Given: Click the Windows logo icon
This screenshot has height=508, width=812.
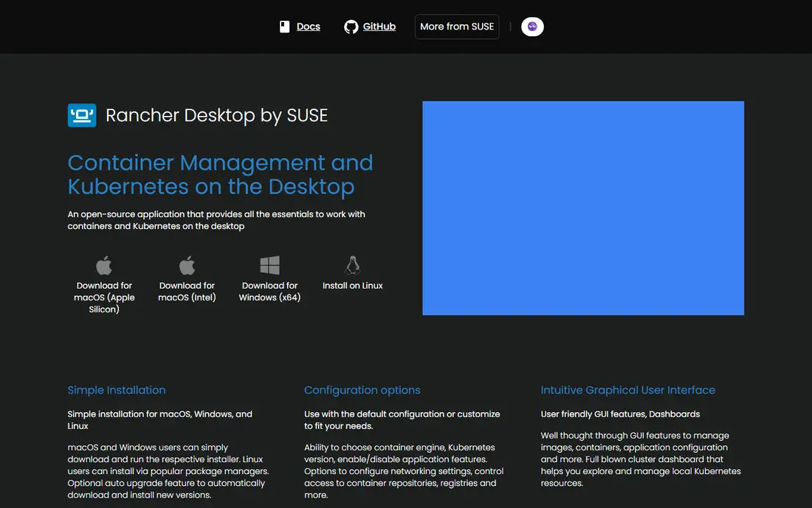Looking at the screenshot, I should pyautogui.click(x=269, y=265).
